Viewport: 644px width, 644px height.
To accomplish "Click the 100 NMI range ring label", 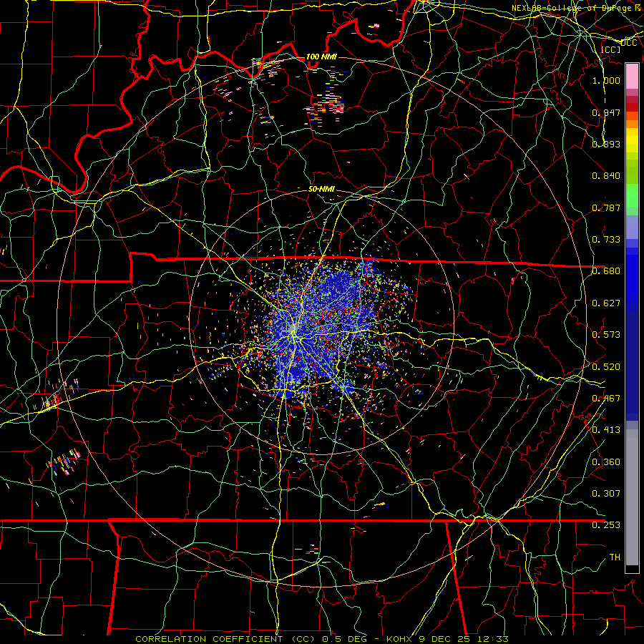I will 321,57.
